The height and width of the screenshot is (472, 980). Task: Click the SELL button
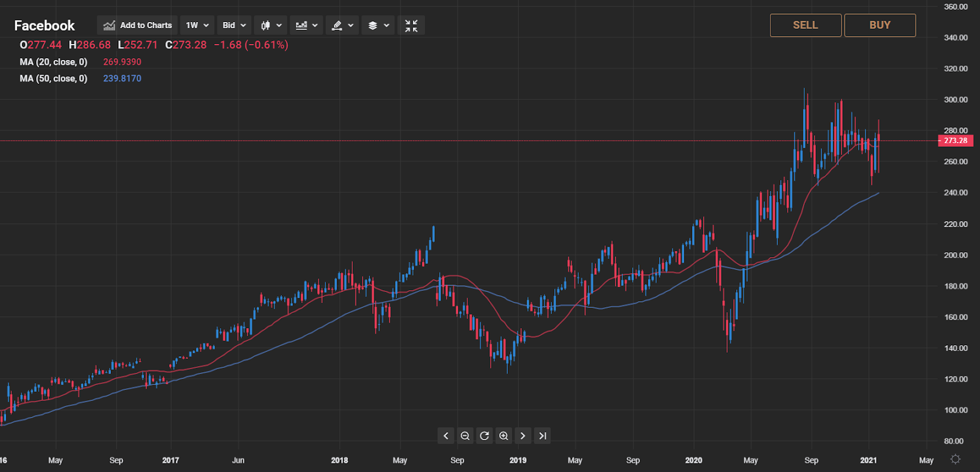coord(805,25)
